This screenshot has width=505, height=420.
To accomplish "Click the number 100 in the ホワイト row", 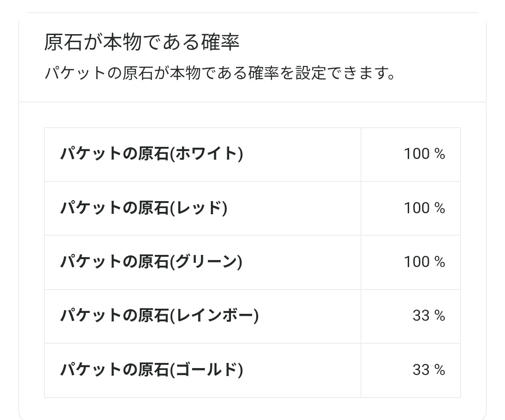I will tap(417, 154).
